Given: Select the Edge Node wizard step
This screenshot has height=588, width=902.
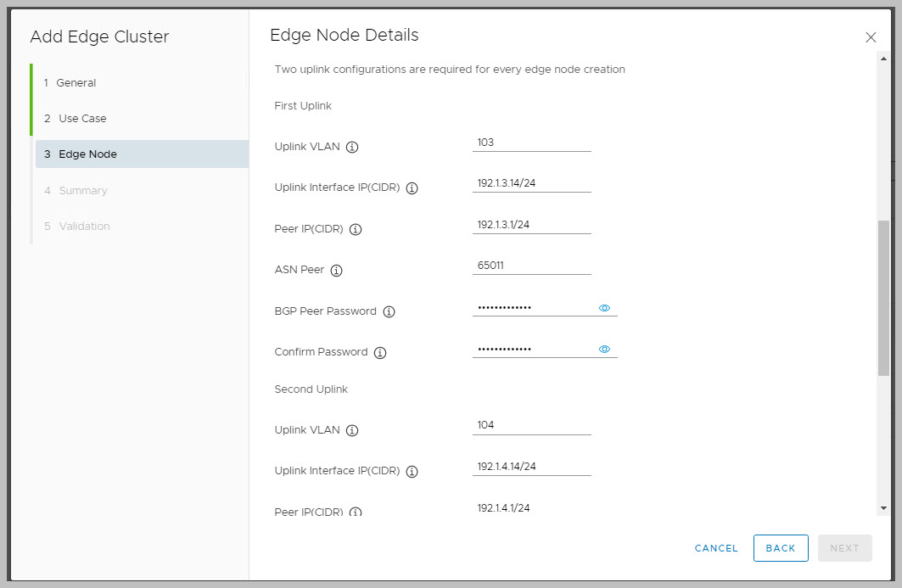Looking at the screenshot, I should tap(87, 154).
